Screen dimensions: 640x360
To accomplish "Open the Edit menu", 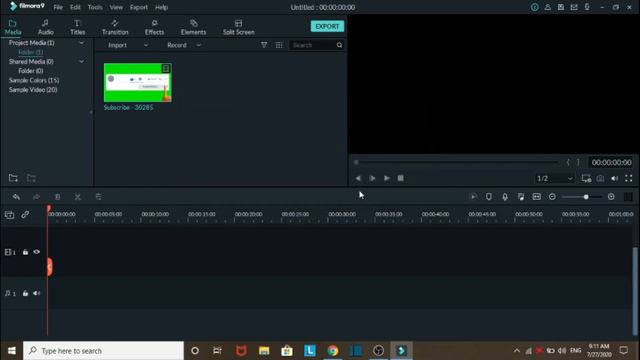I will coord(75,7).
